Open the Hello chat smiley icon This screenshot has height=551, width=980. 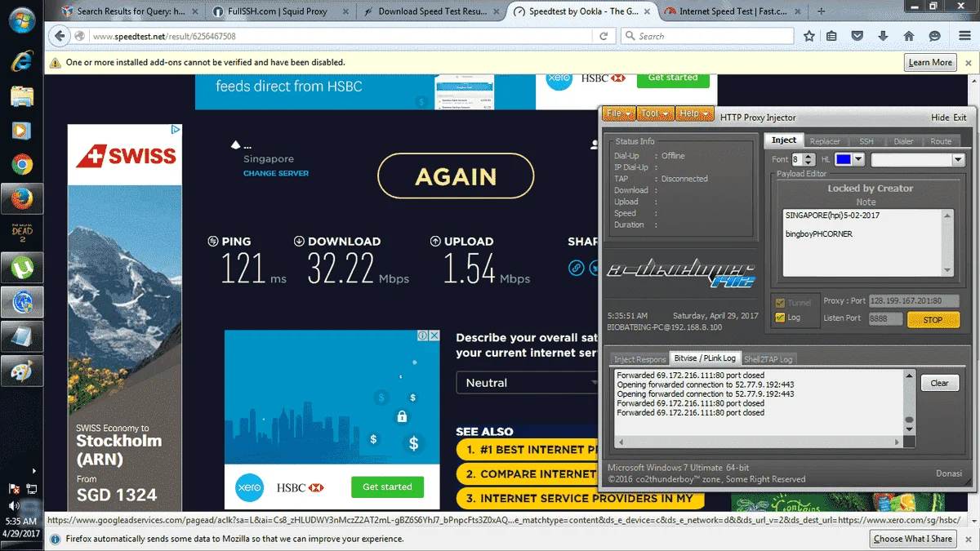pos(935,36)
